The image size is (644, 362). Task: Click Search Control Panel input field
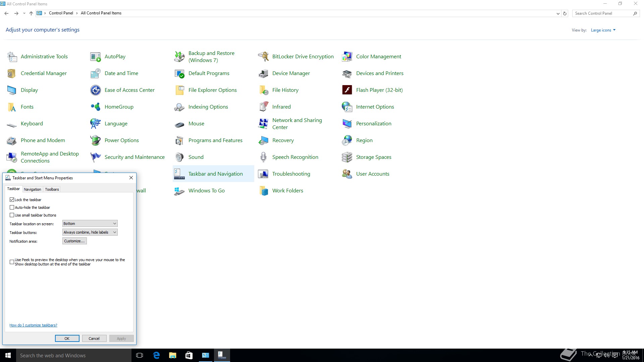tap(603, 13)
